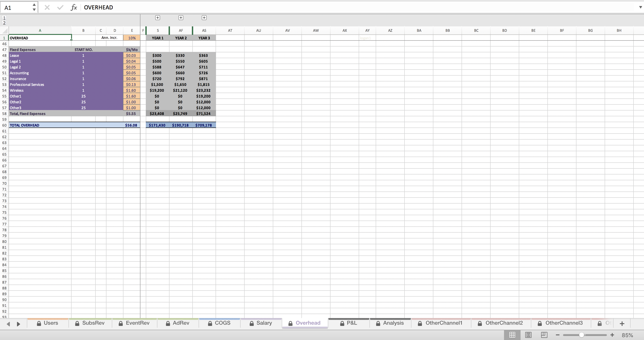Select column A header
The width and height of the screenshot is (644, 340).
(x=40, y=30)
